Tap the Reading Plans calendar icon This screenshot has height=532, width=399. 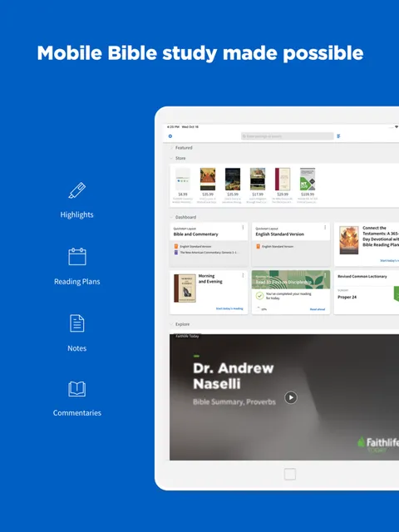77,257
